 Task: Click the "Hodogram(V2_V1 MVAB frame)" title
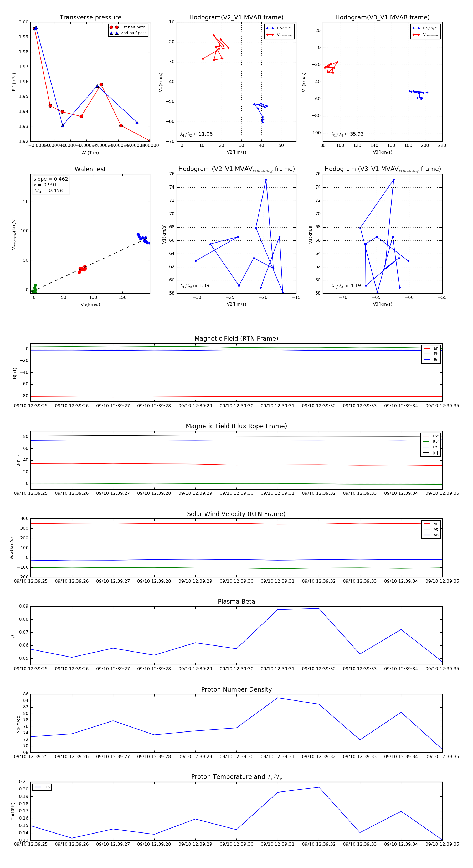click(236, 18)
